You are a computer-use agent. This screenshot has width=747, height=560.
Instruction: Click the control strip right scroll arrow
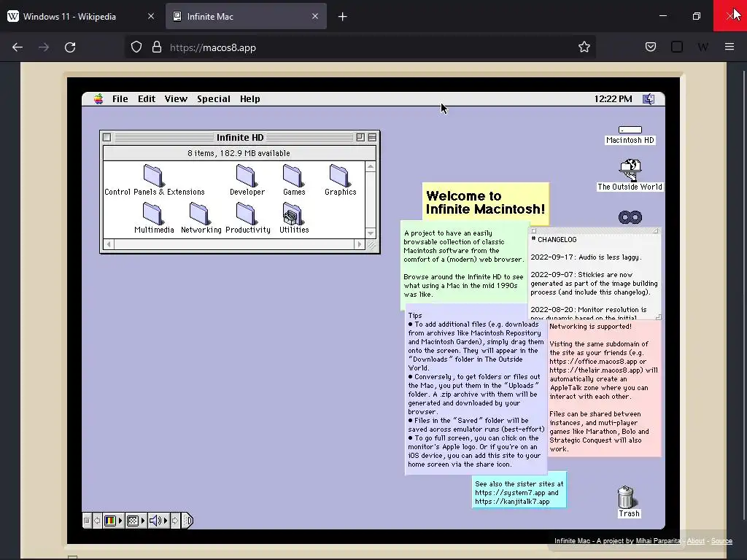pos(175,521)
